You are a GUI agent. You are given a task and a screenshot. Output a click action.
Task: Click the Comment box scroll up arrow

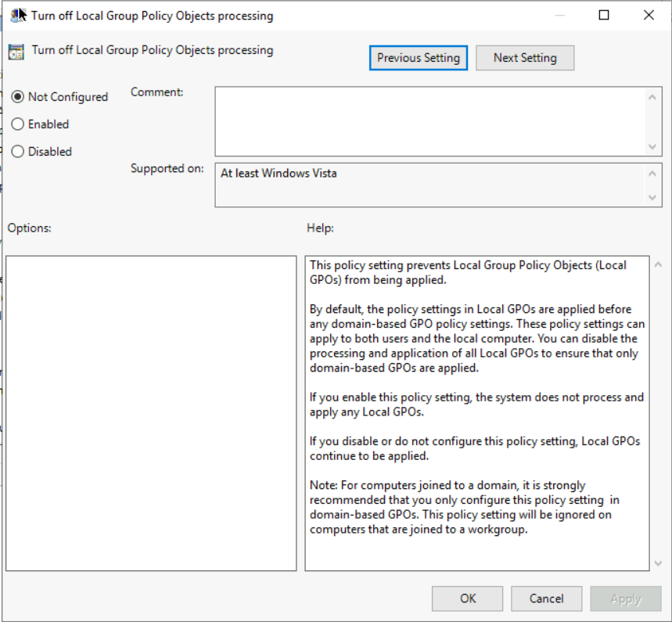click(x=653, y=96)
